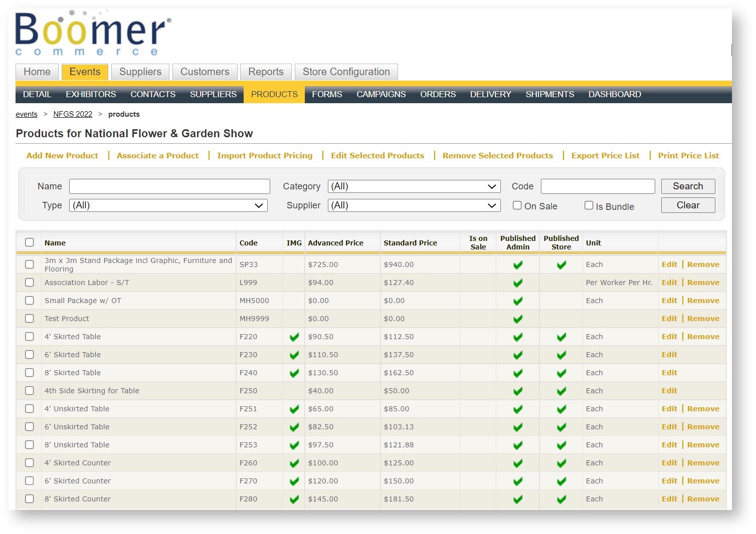Click the Published Store checkmark for SP33 package
756x534 pixels.
pyautogui.click(x=560, y=264)
